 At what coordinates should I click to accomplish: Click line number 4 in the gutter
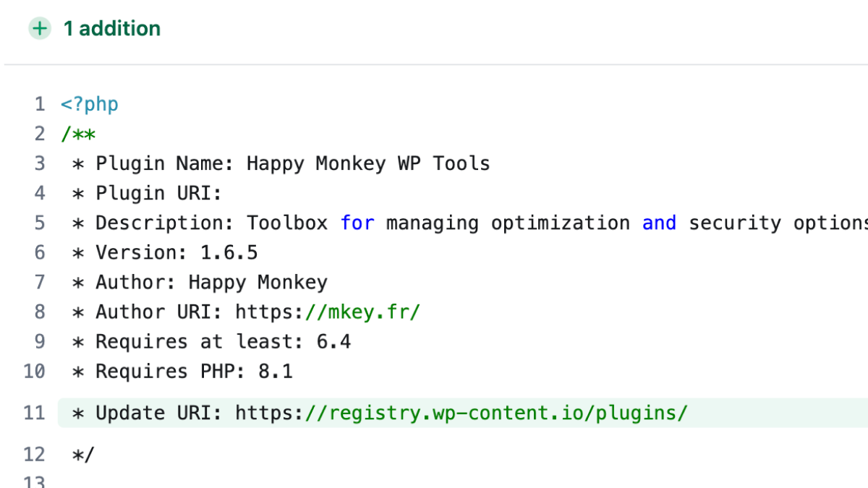click(x=39, y=193)
